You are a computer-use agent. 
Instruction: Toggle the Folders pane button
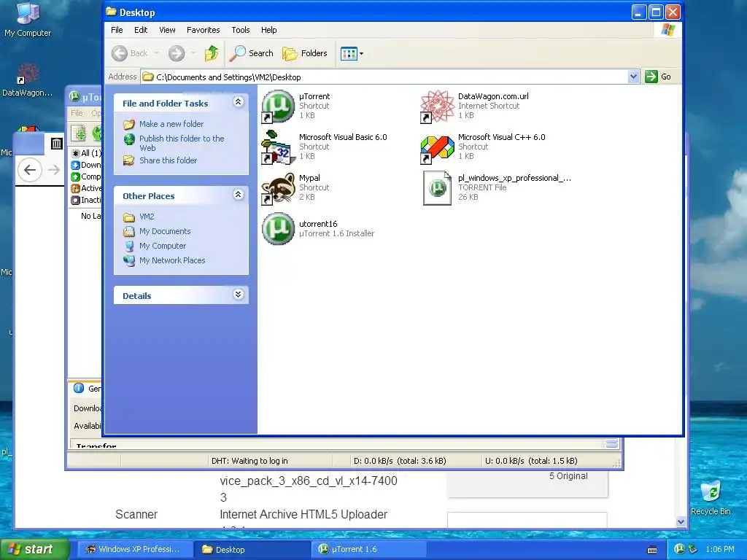pos(305,53)
